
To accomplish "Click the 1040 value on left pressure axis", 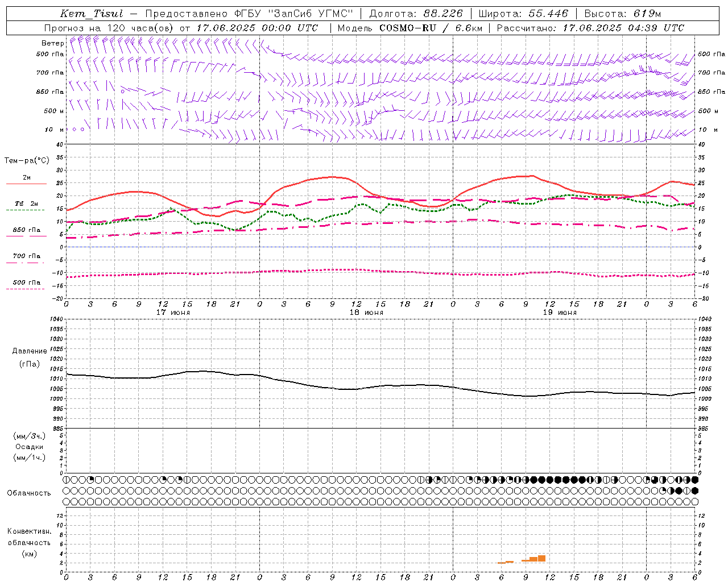I will pos(55,319).
